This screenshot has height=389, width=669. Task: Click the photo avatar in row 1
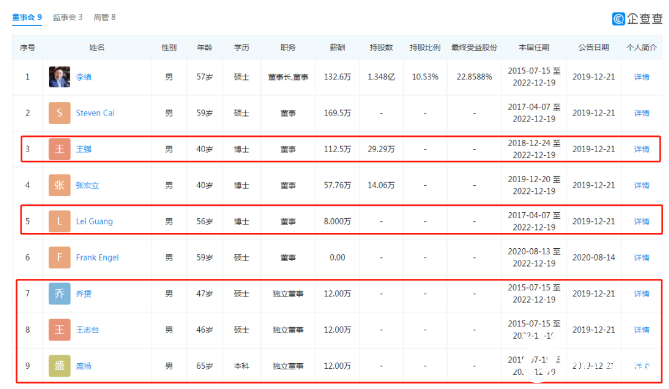click(x=59, y=77)
